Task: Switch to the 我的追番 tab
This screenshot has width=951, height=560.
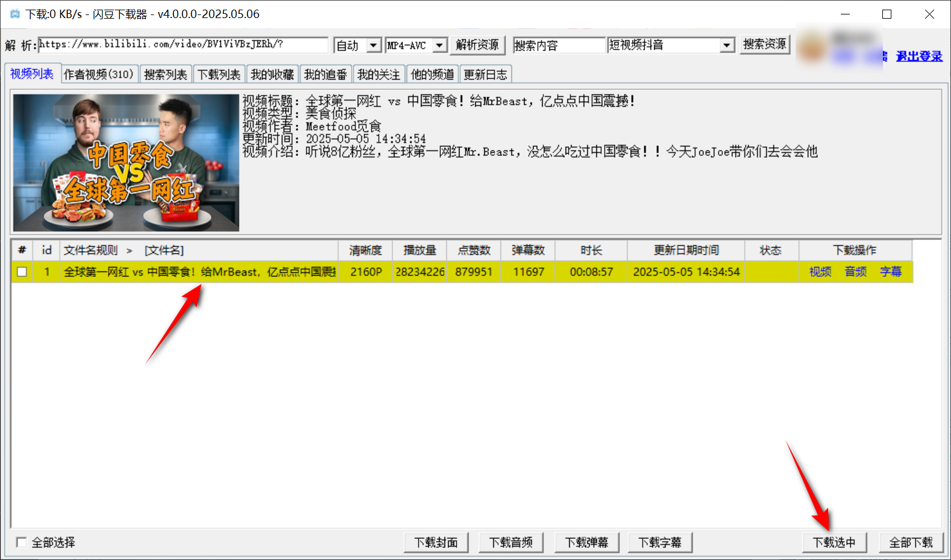Action: tap(326, 74)
